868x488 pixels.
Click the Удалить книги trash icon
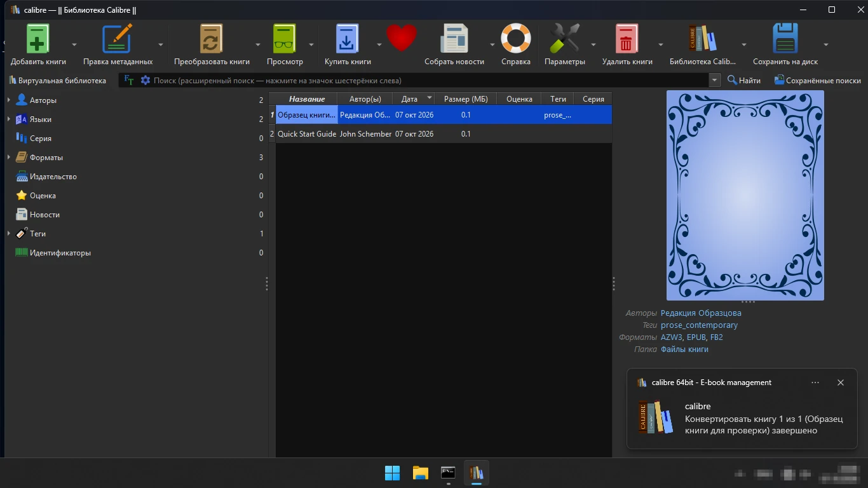click(627, 39)
